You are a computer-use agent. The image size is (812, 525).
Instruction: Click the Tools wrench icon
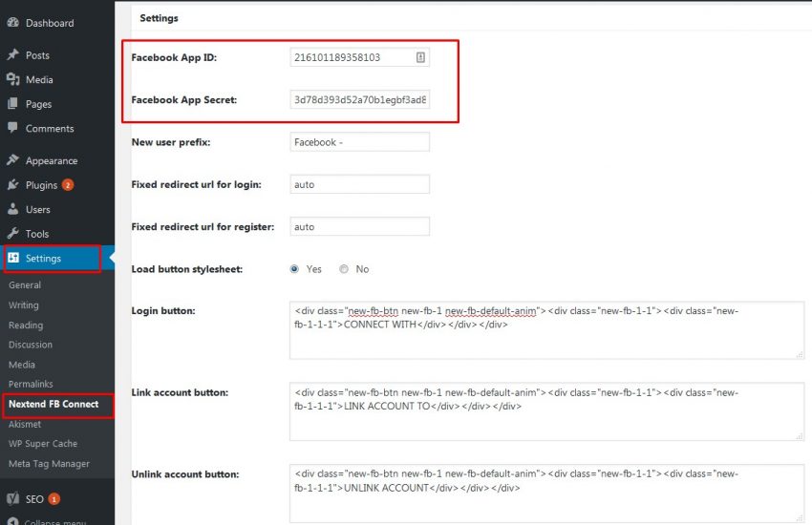pyautogui.click(x=13, y=233)
